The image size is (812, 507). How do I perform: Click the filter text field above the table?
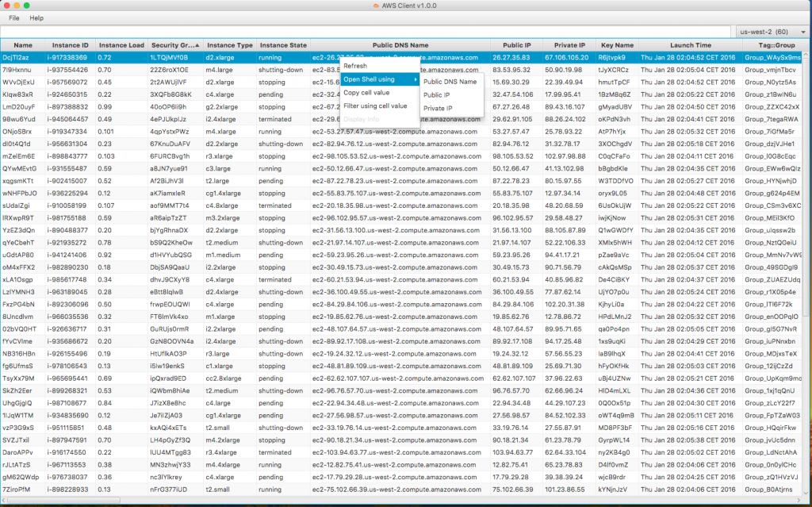(367, 32)
